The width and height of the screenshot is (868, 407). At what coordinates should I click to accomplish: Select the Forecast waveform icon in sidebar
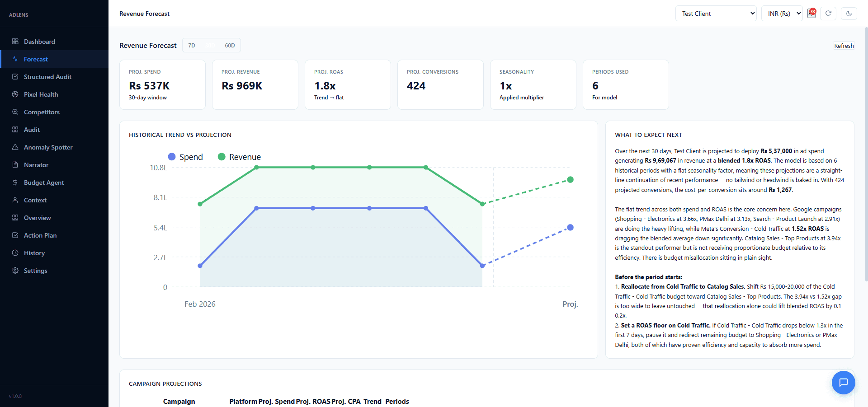click(x=15, y=59)
